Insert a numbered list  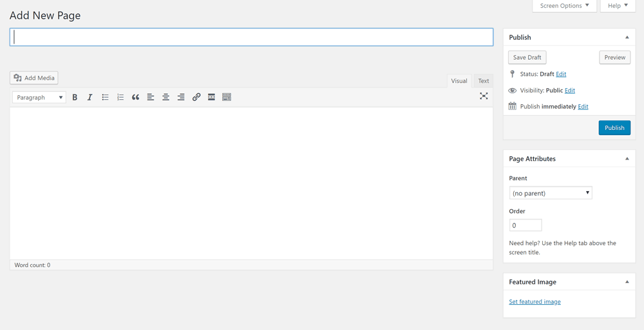tap(120, 97)
